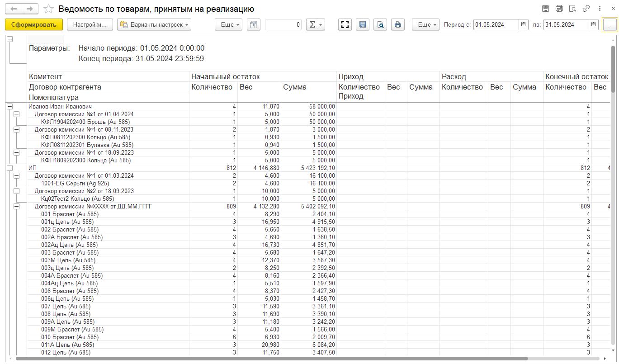Select the Номенклатура header cell
The image size is (619, 364).
pyautogui.click(x=108, y=97)
